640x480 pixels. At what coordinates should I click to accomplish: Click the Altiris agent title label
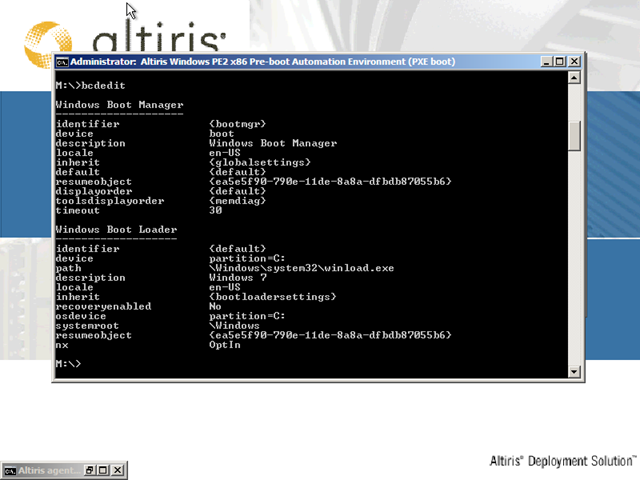49,471
